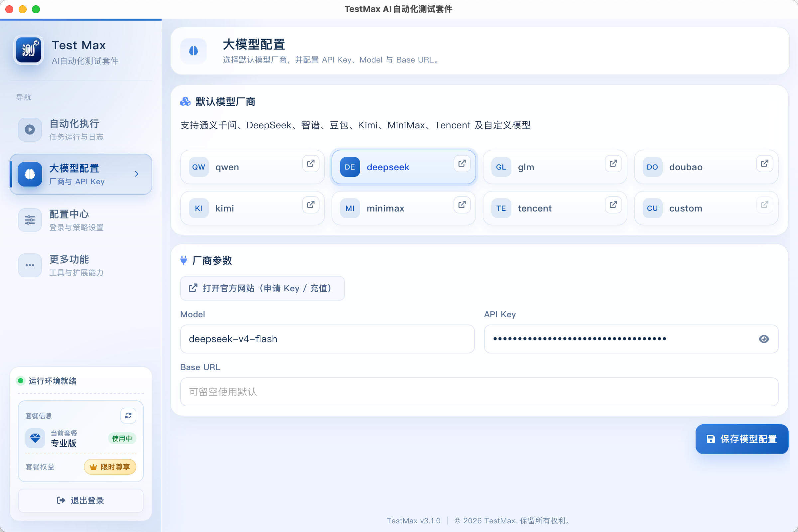This screenshot has width=798, height=532.
Task: Open deepseek external link icon
Action: [x=462, y=164]
